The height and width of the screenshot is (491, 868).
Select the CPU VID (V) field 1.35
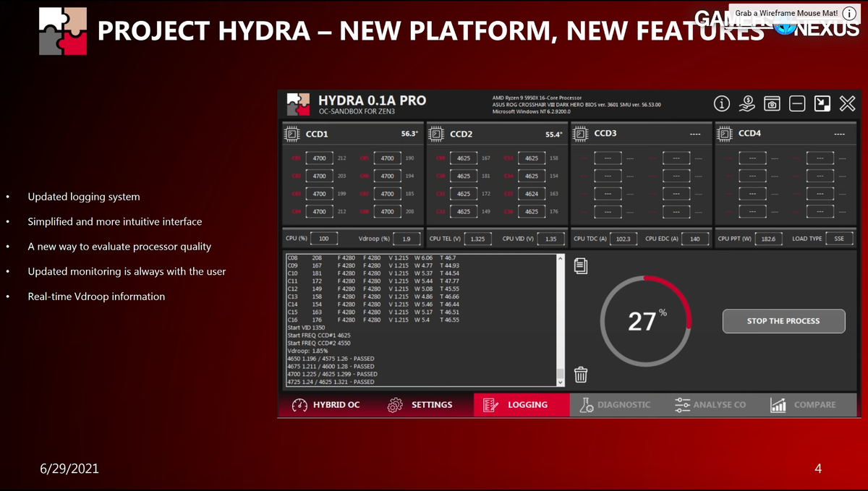click(550, 239)
